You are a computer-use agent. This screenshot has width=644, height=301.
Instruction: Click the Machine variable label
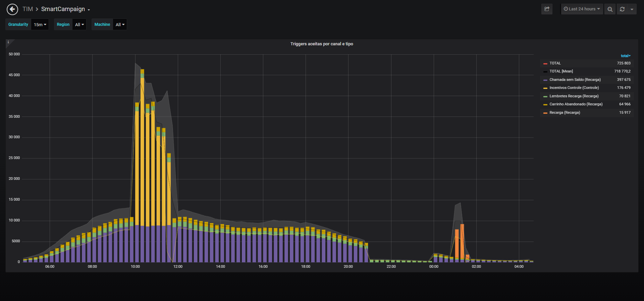tap(102, 24)
